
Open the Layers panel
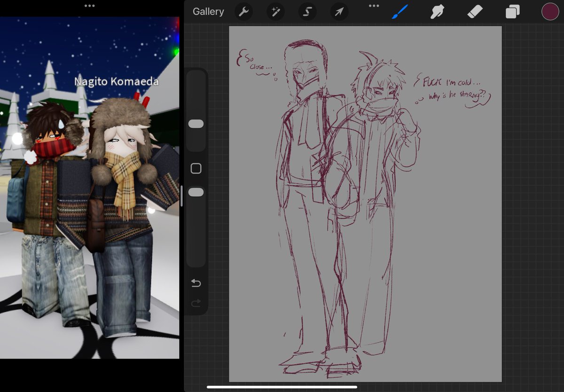512,12
